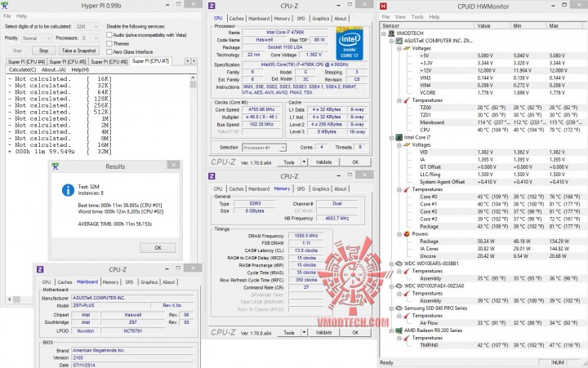Click the AMD Radeon R9 200 card icon
The image size is (588, 368).
pyautogui.click(x=399, y=330)
